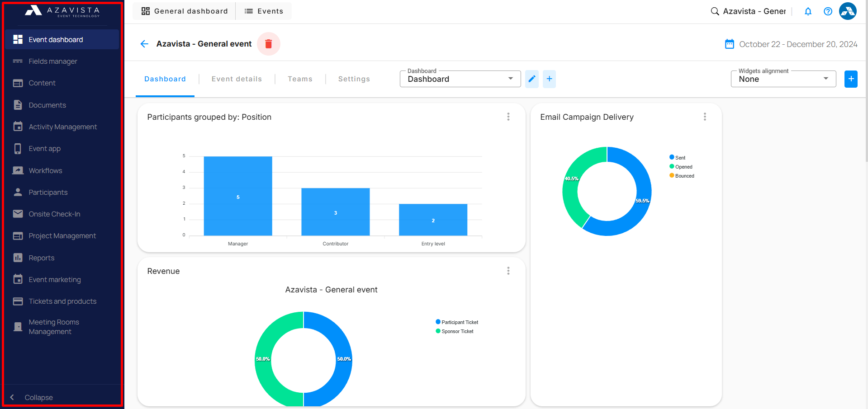Open the Events top tab
868x409 pixels.
coord(264,11)
